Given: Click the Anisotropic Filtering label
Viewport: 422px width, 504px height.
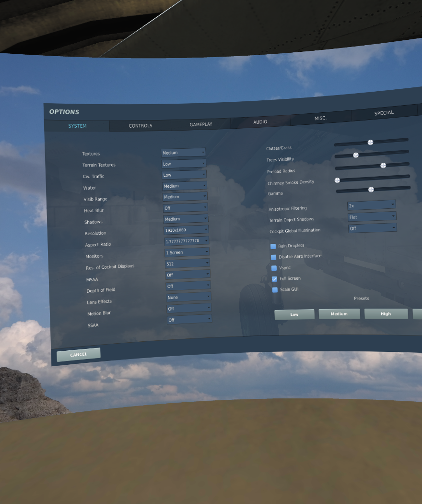Looking at the screenshot, I should point(287,209).
